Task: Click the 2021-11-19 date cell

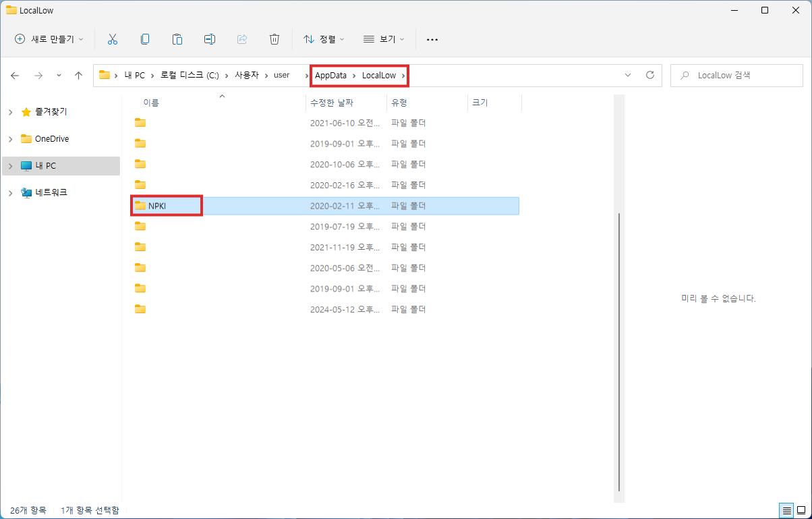Action: (344, 247)
